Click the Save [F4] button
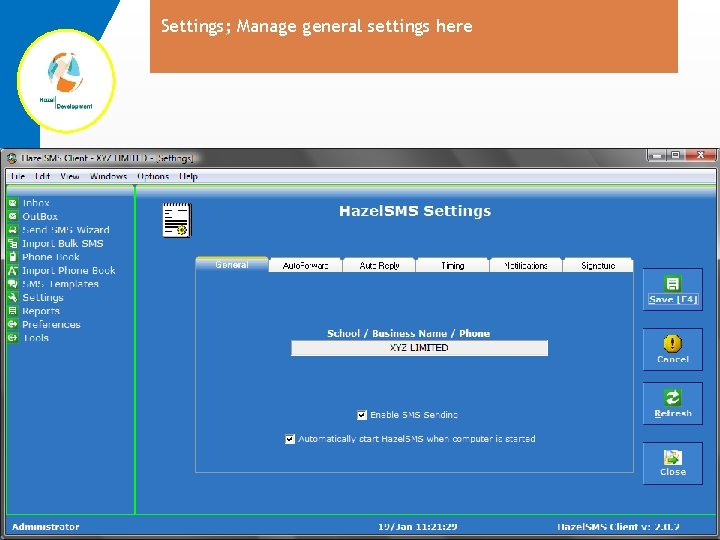The width and height of the screenshot is (720, 540). [x=673, y=290]
